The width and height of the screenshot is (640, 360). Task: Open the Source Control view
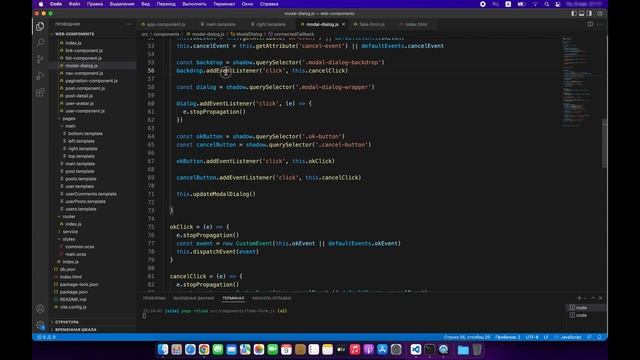point(40,59)
